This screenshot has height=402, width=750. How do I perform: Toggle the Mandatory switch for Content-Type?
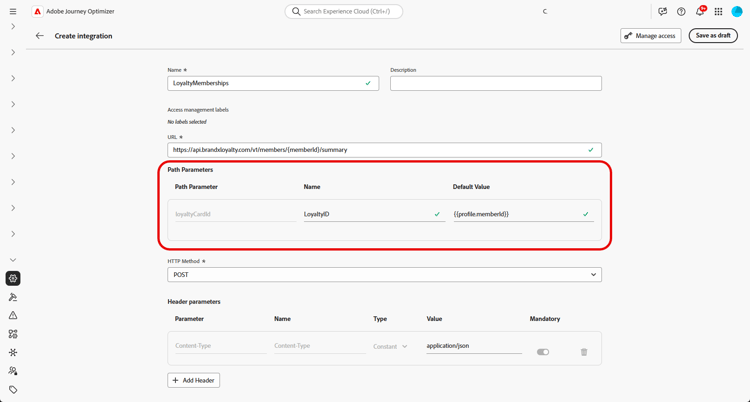pos(543,352)
